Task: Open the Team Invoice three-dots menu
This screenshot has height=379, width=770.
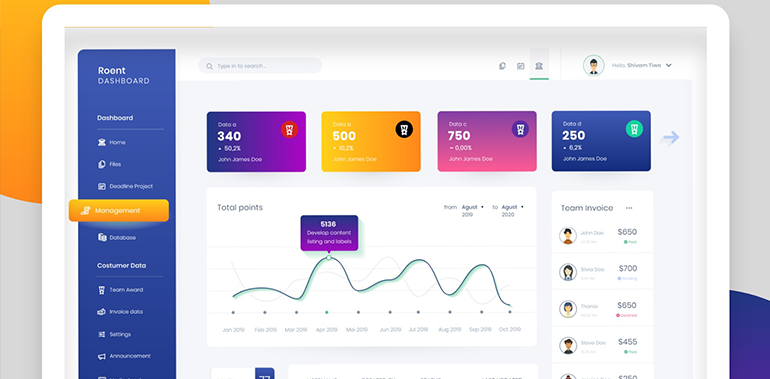Action: (x=629, y=208)
